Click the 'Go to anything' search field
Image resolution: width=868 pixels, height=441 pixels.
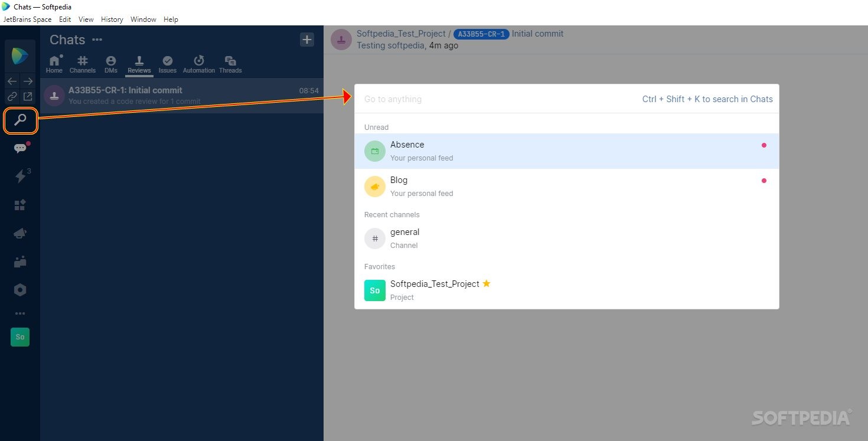pyautogui.click(x=496, y=99)
